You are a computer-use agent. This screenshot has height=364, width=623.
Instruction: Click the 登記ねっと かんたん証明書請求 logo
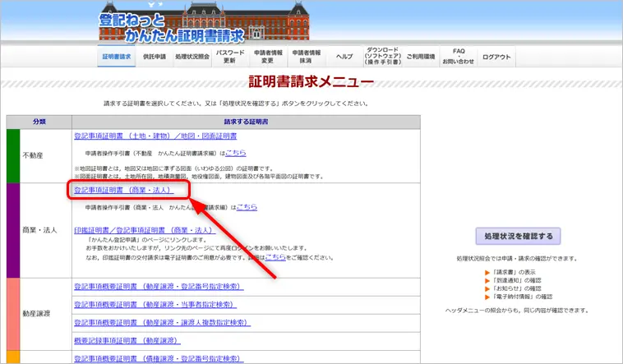click(172, 27)
